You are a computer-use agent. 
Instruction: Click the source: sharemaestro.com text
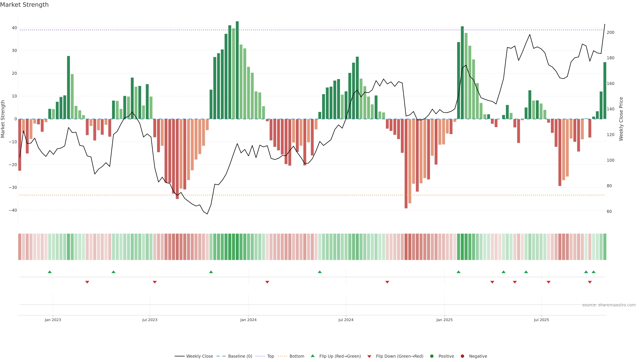click(x=609, y=305)
